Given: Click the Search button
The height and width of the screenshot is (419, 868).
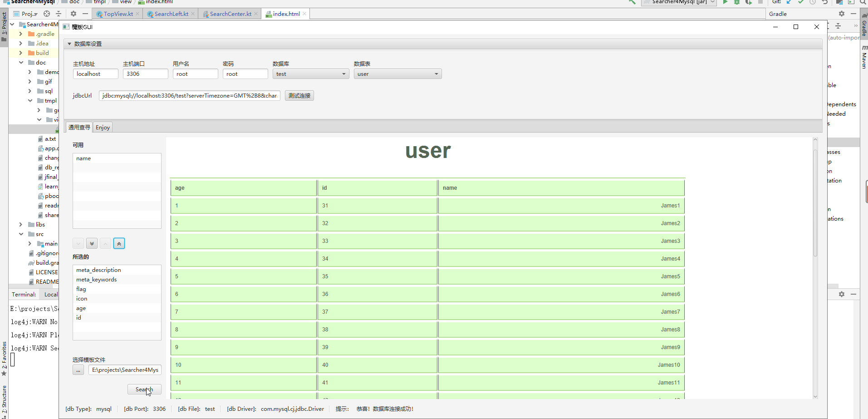Looking at the screenshot, I should tap(144, 389).
